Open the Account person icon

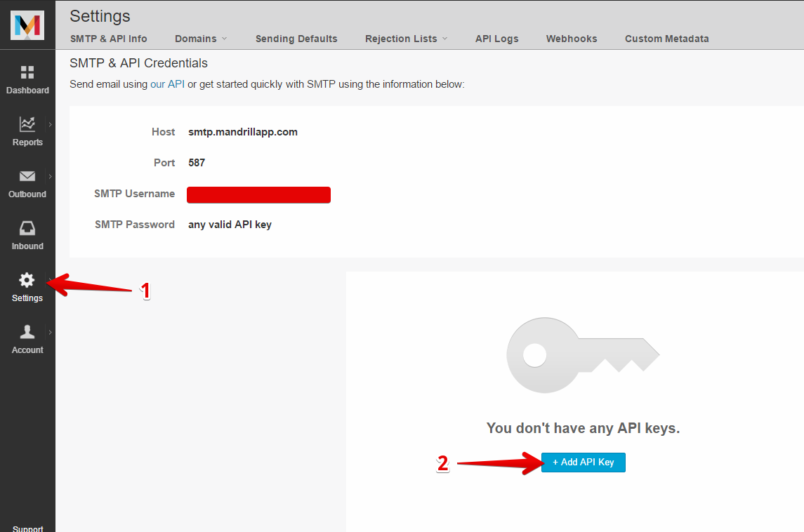pos(27,331)
